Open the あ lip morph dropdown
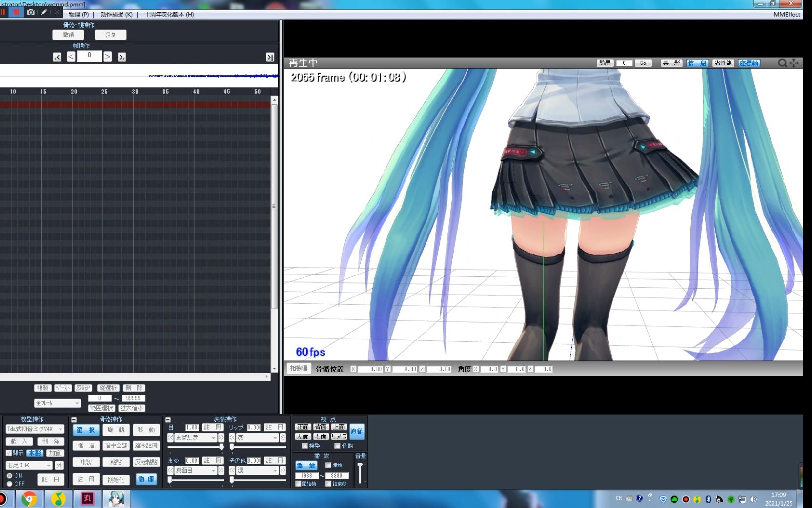 [x=257, y=438]
